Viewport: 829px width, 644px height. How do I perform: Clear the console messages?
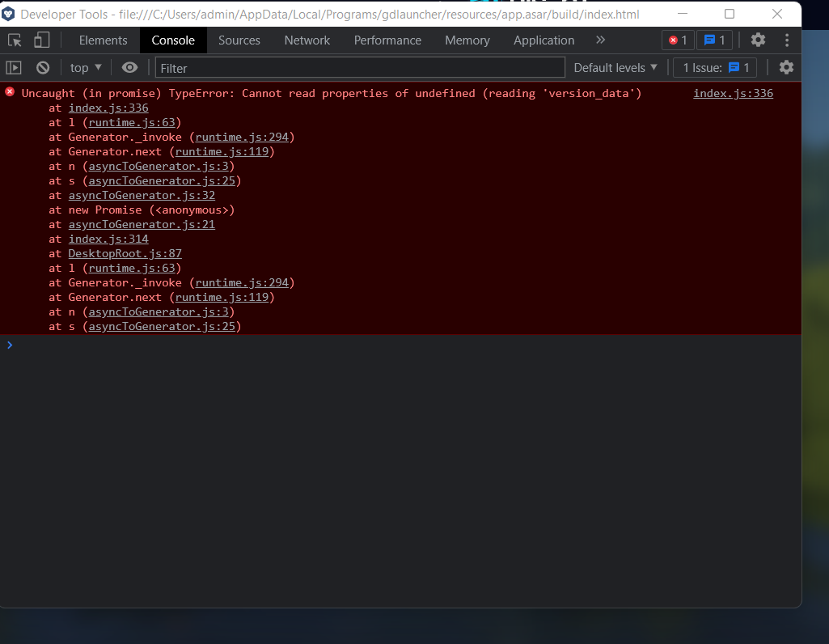(43, 68)
